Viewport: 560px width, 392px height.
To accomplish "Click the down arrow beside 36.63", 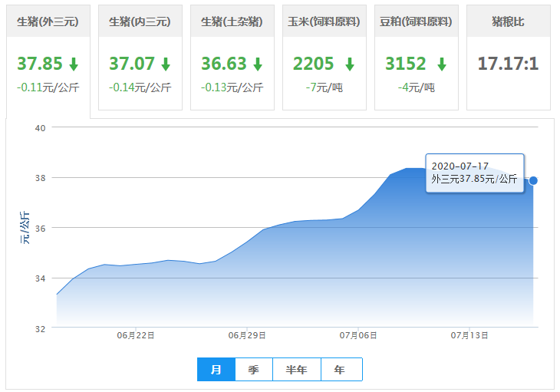I will pos(258,64).
